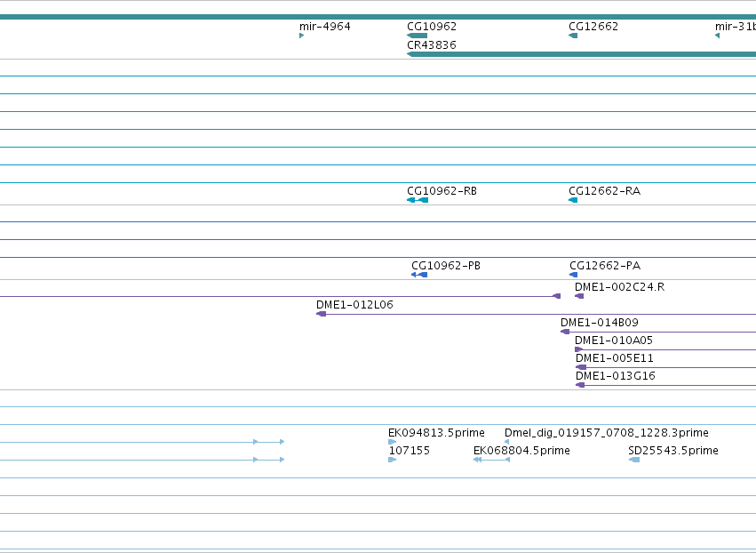Select the DME1-012L06 label

point(354,305)
